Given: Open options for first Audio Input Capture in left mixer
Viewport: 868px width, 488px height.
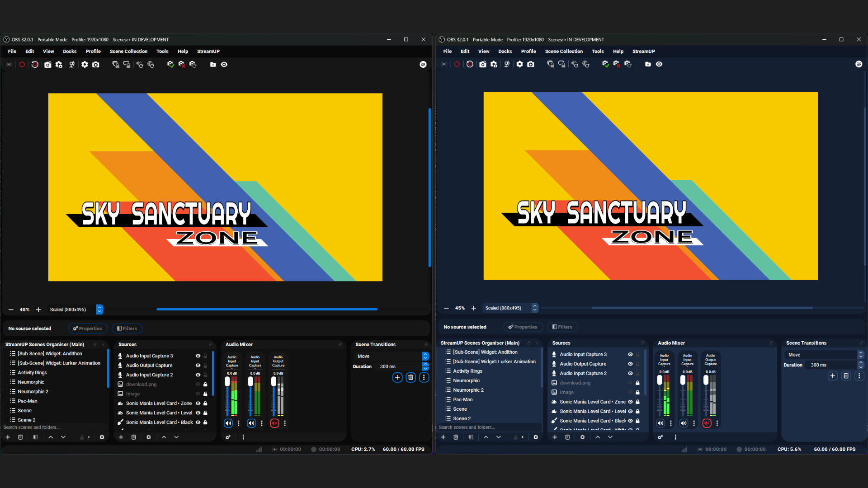Looking at the screenshot, I should point(239,423).
